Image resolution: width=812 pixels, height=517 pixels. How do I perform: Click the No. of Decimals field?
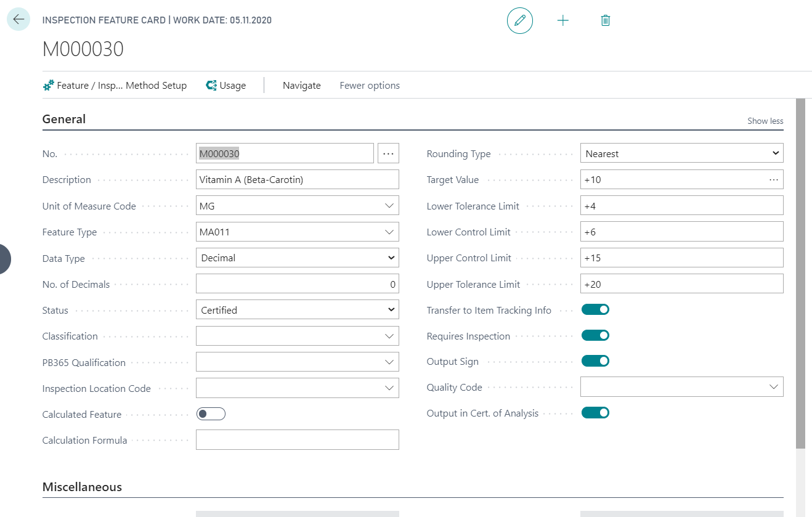pyautogui.click(x=298, y=284)
